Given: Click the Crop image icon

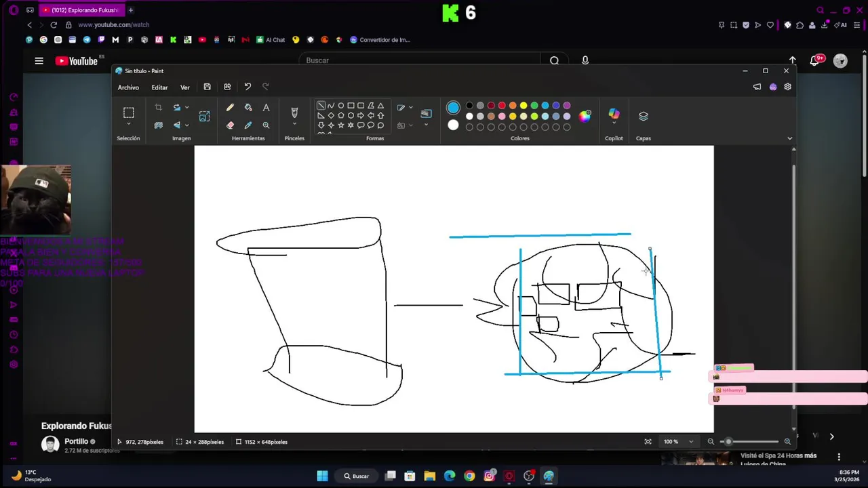Looking at the screenshot, I should click(158, 108).
